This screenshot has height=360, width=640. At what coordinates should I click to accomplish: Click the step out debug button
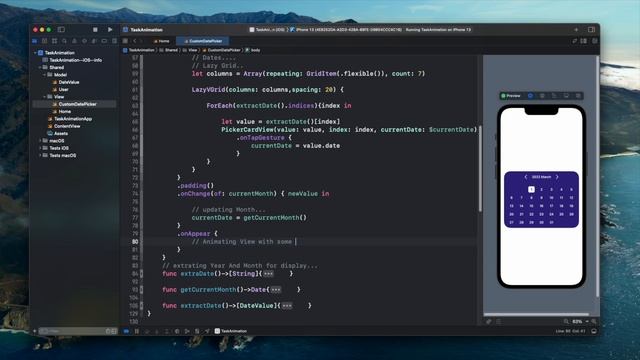tap(167, 331)
